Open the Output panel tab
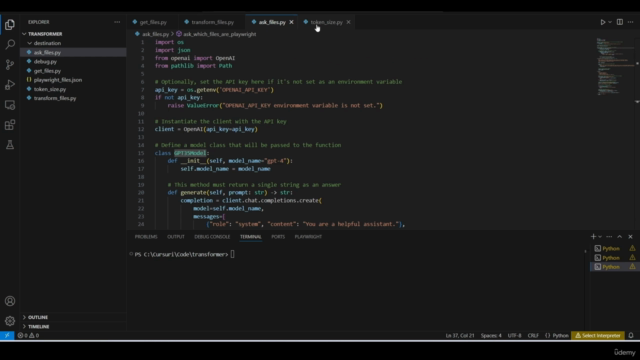Viewport: 640px width, 360px height. [x=176, y=237]
